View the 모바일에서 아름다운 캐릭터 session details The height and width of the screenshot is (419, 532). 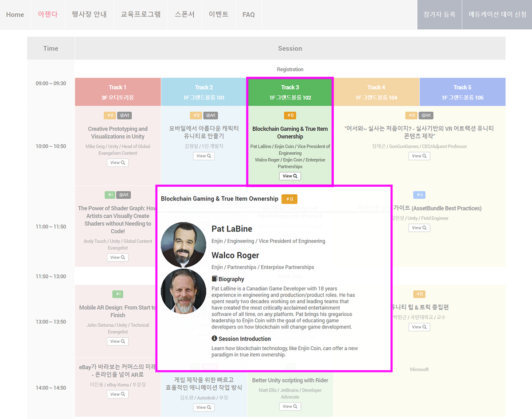[204, 156]
